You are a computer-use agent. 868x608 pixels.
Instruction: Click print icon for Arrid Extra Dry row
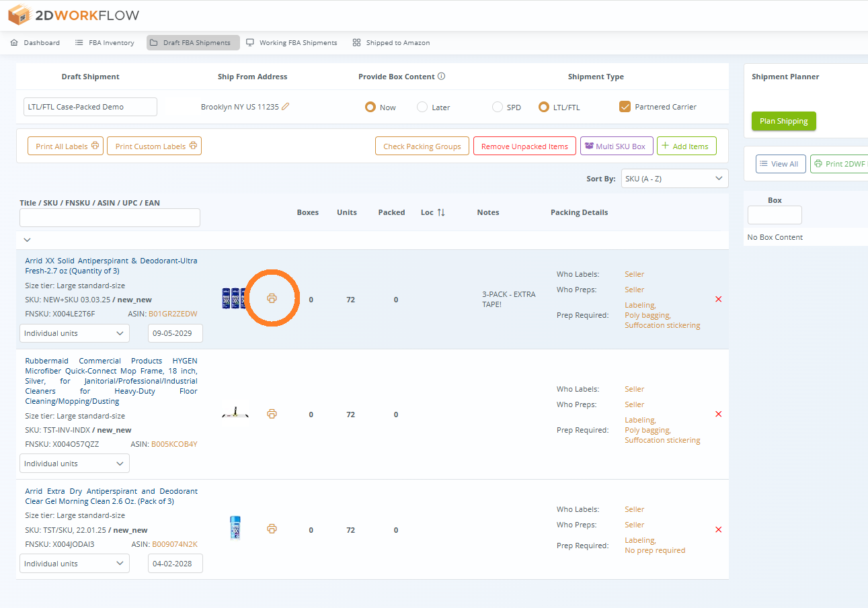(x=272, y=529)
